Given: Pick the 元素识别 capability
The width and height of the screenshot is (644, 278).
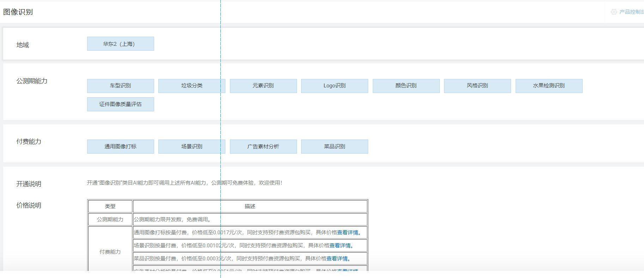Looking at the screenshot, I should coord(263,86).
